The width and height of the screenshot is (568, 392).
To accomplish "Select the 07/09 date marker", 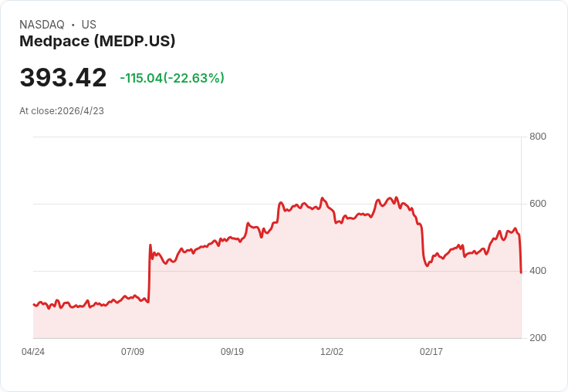I will click(x=133, y=352).
